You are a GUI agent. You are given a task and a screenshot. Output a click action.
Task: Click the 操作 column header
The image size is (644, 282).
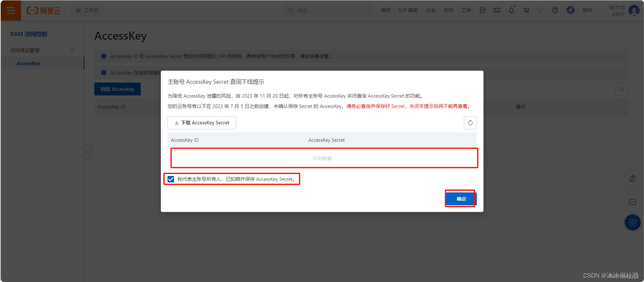click(520, 107)
